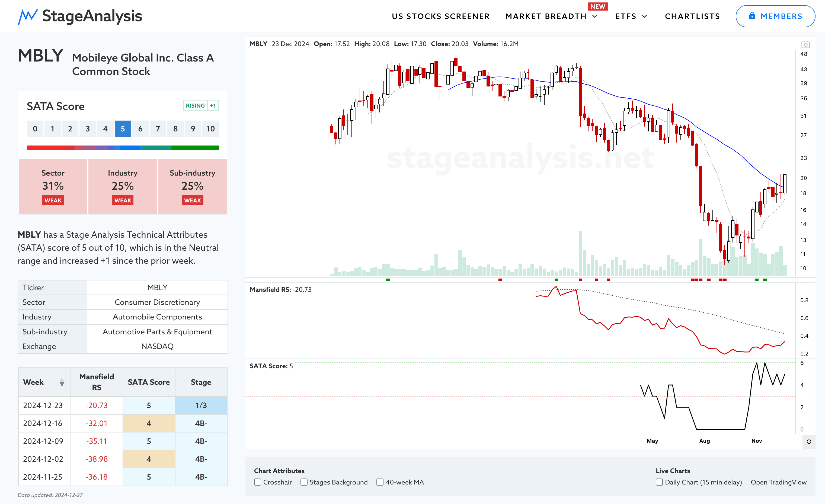The height and width of the screenshot is (504, 825).
Task: Click the -20.73 Mansfield RS value
Action: 97,405
